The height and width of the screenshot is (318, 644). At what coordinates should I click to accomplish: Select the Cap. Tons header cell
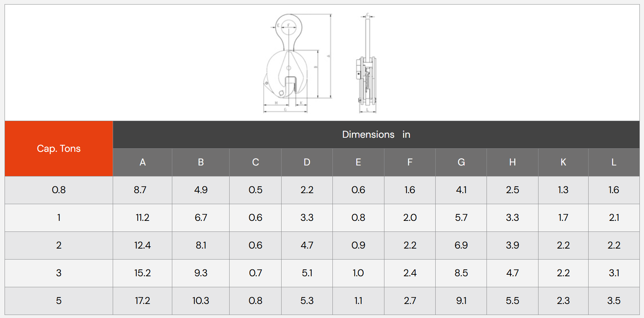[x=59, y=148]
